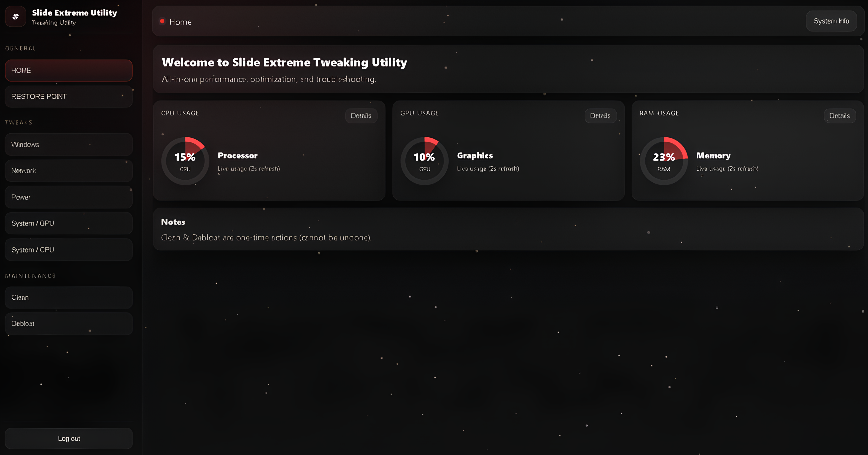
Task: Click the Slide Extreme Utility logo icon
Action: point(16,16)
